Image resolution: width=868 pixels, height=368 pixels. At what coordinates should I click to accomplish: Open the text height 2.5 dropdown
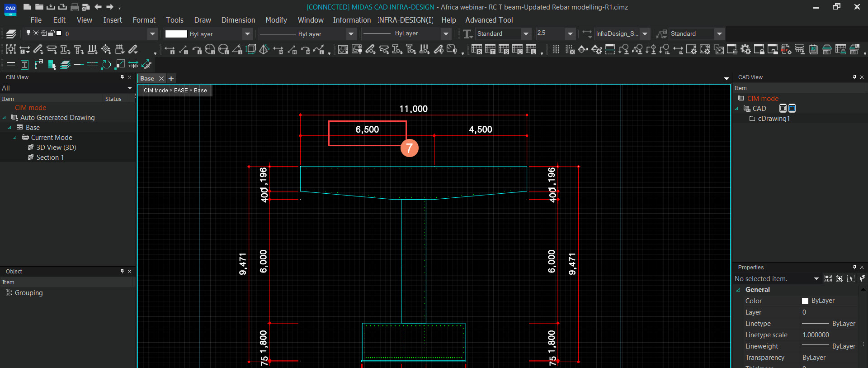click(x=570, y=33)
